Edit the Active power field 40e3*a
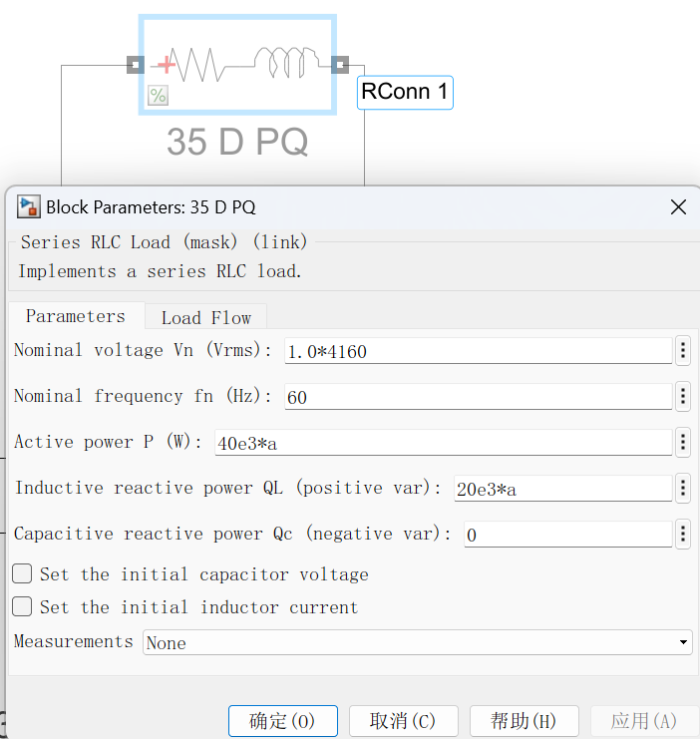Screen dimensions: 700x739 tap(443, 443)
